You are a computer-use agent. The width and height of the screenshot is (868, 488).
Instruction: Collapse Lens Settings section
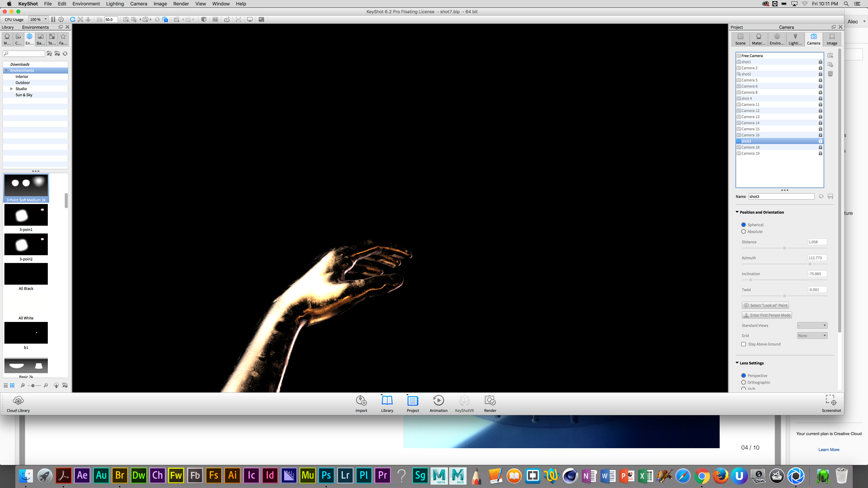(737, 363)
